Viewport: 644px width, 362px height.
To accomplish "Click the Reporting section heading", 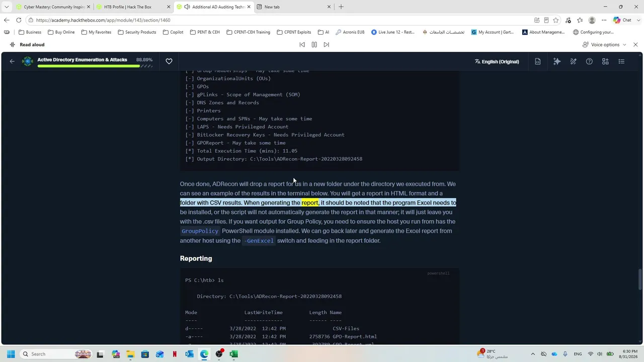I will tap(196, 258).
